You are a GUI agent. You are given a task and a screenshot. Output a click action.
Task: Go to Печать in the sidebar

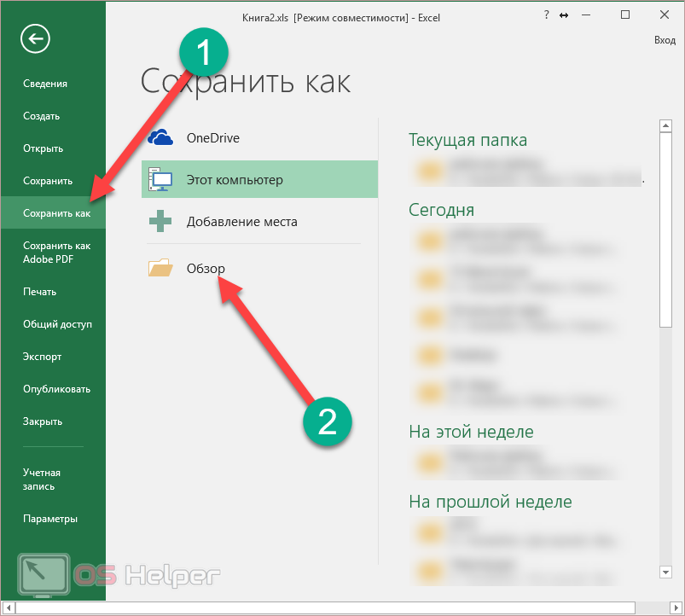point(40,292)
